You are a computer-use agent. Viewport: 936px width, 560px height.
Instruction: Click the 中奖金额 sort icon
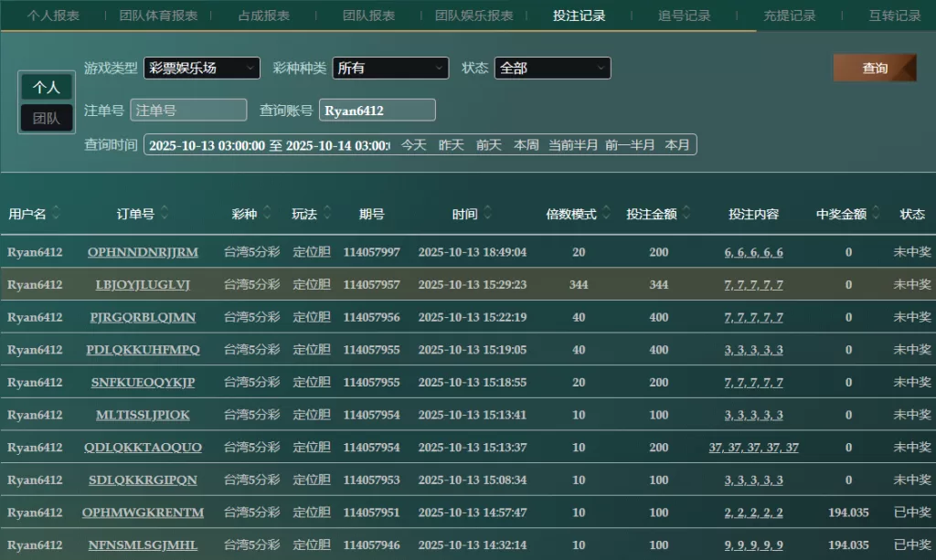click(x=876, y=214)
